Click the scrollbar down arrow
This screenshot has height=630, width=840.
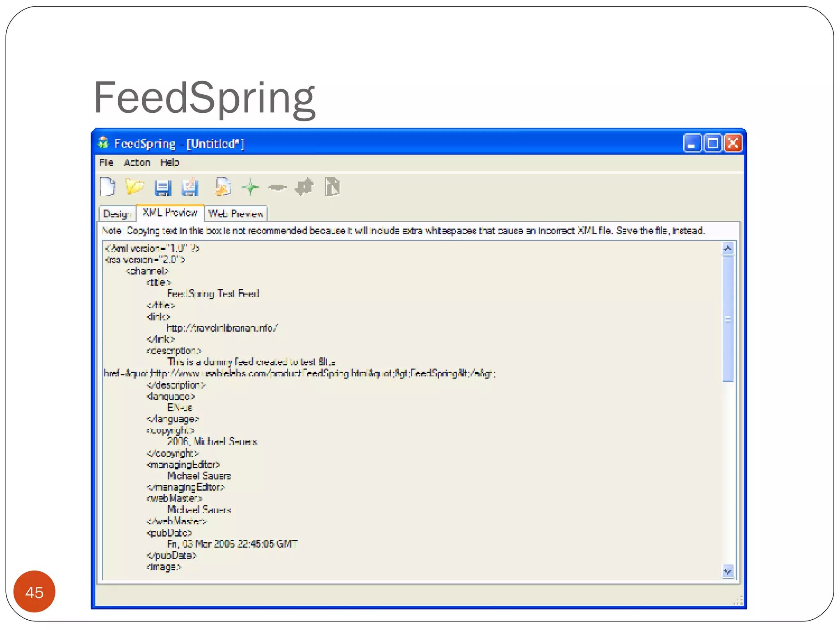point(728,571)
